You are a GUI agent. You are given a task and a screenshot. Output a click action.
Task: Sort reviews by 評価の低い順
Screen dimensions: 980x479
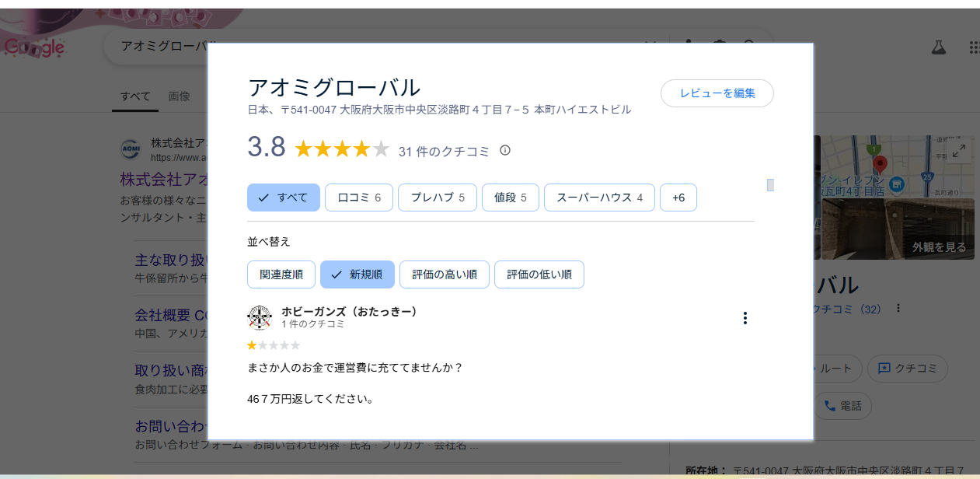pyautogui.click(x=539, y=274)
